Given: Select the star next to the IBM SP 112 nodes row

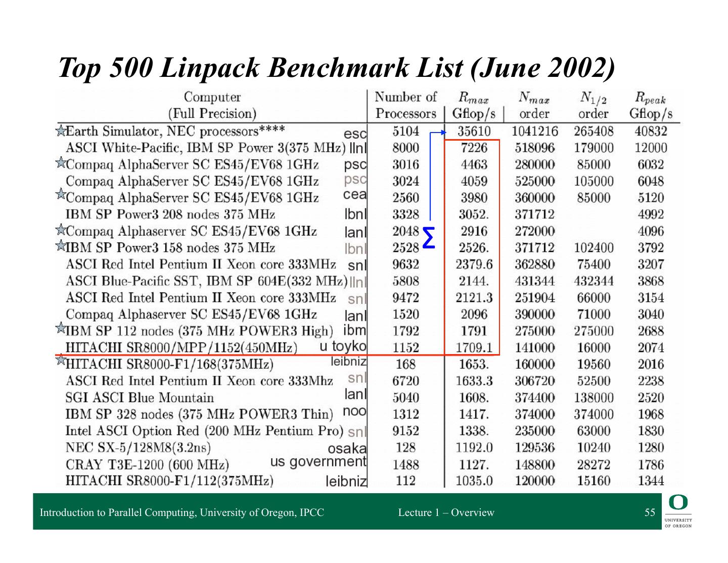Looking at the screenshot, I should (61, 329).
